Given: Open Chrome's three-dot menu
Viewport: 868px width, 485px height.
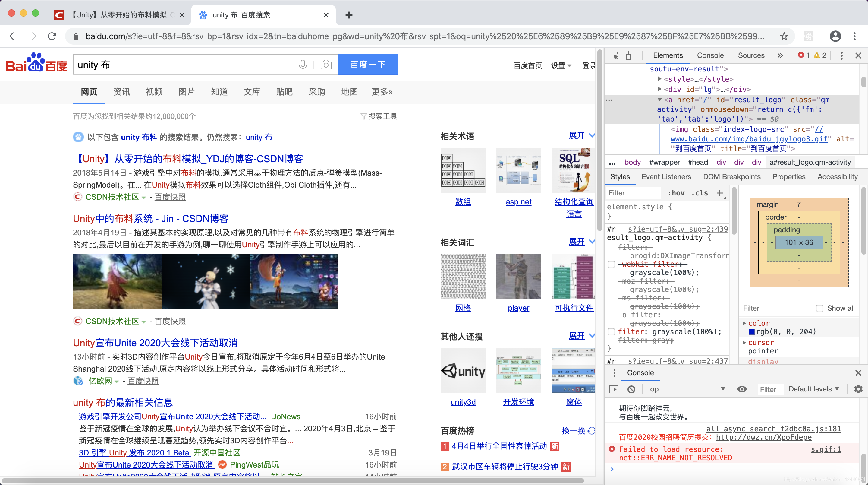Looking at the screenshot, I should 854,36.
